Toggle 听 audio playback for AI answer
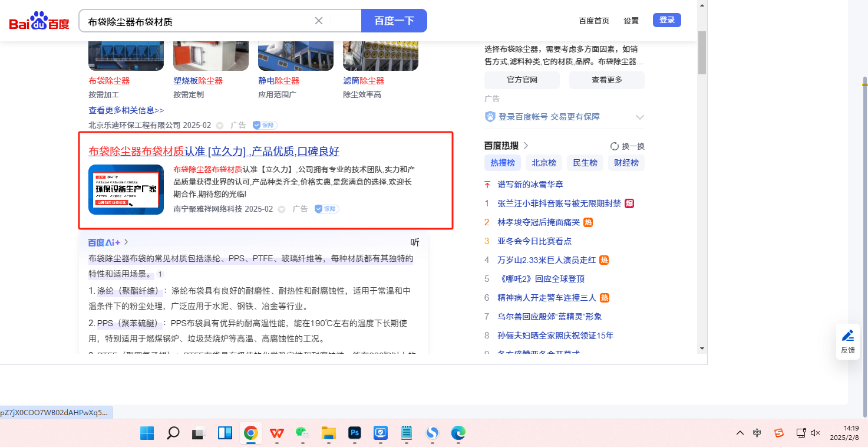Image resolution: width=868 pixels, height=447 pixels. tap(415, 242)
